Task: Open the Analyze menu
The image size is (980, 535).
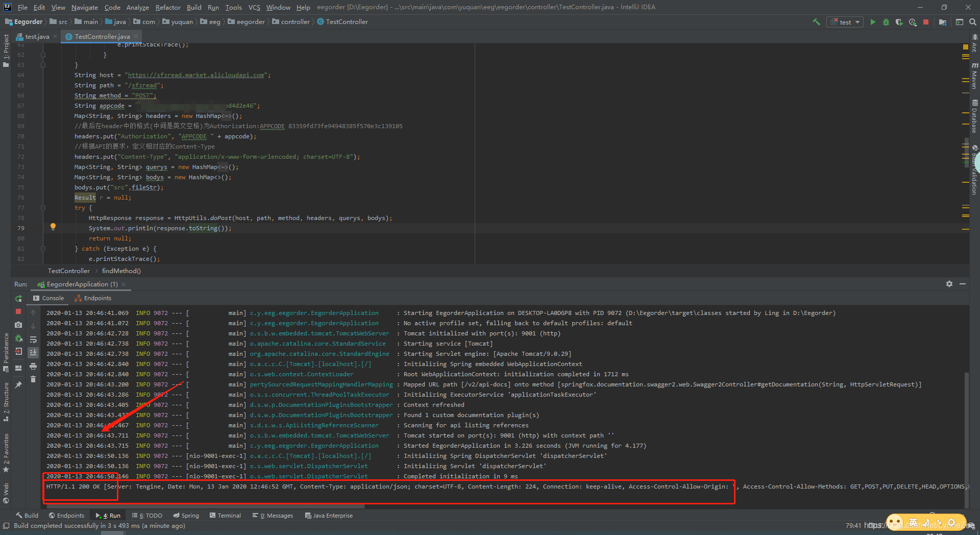Action: [138, 7]
